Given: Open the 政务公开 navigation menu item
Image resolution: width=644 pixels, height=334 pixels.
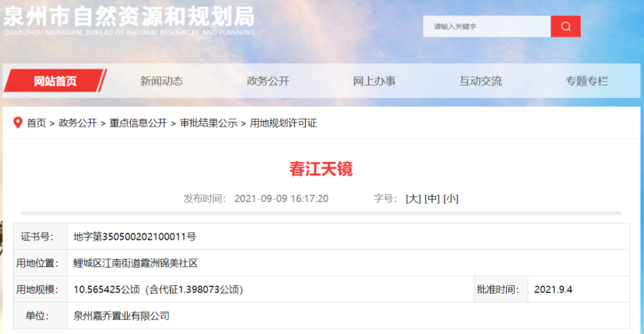Looking at the screenshot, I should [268, 81].
